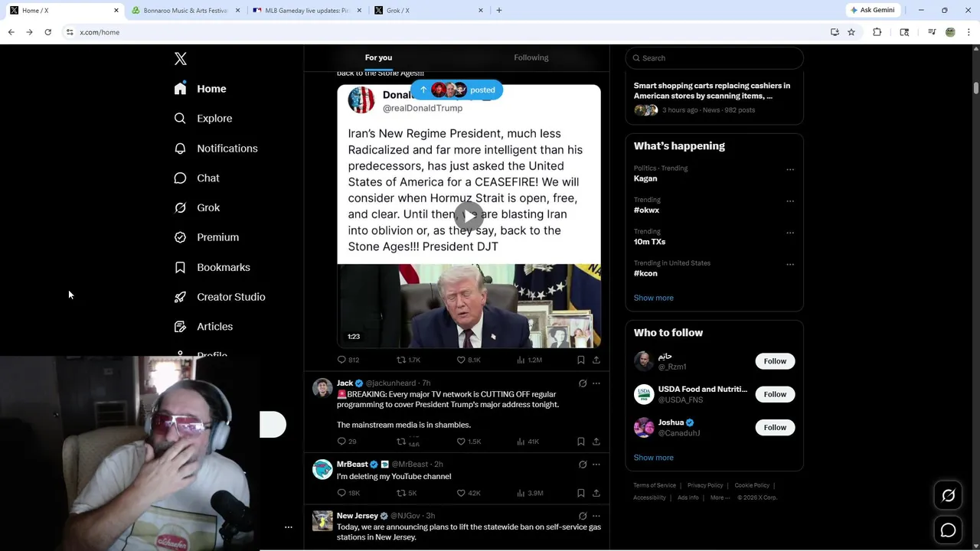Play the Trump video
Screen dimensions: 980x551
(469, 217)
